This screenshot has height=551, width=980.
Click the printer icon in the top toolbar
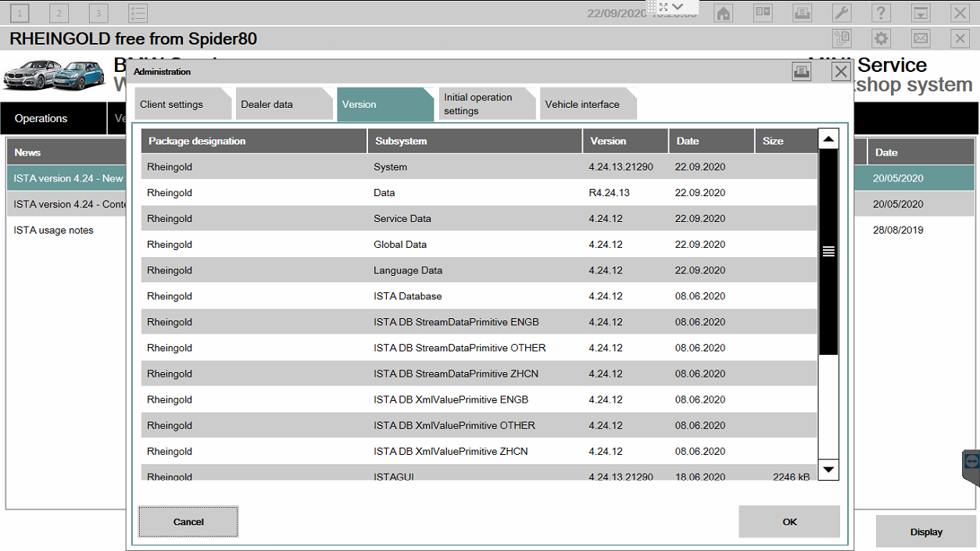point(802,13)
